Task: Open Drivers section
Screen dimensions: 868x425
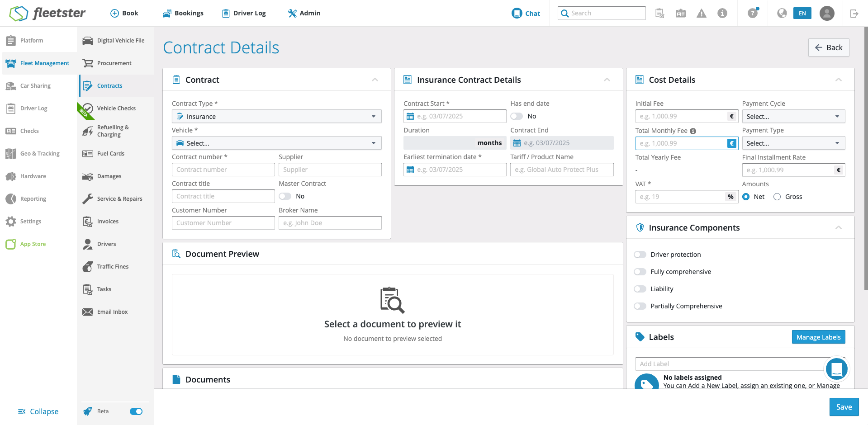Action: click(x=115, y=244)
